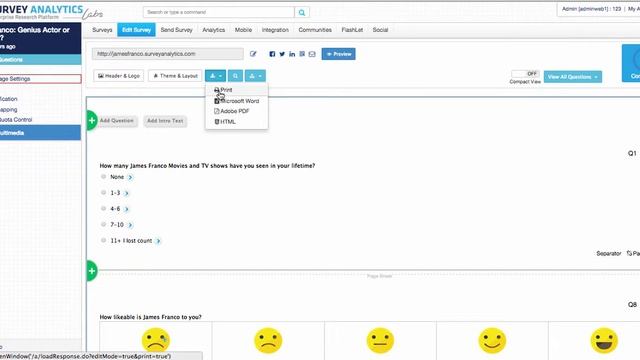640x360 pixels.
Task: Select the frowning smiley face
Action: pyautogui.click(x=268, y=340)
